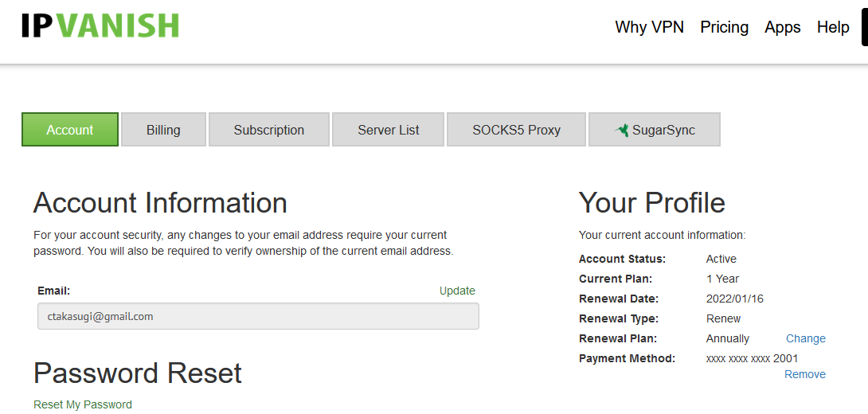Screen dimensions: 868x414
Task: Click Update link above email field
Action: pyautogui.click(x=457, y=291)
